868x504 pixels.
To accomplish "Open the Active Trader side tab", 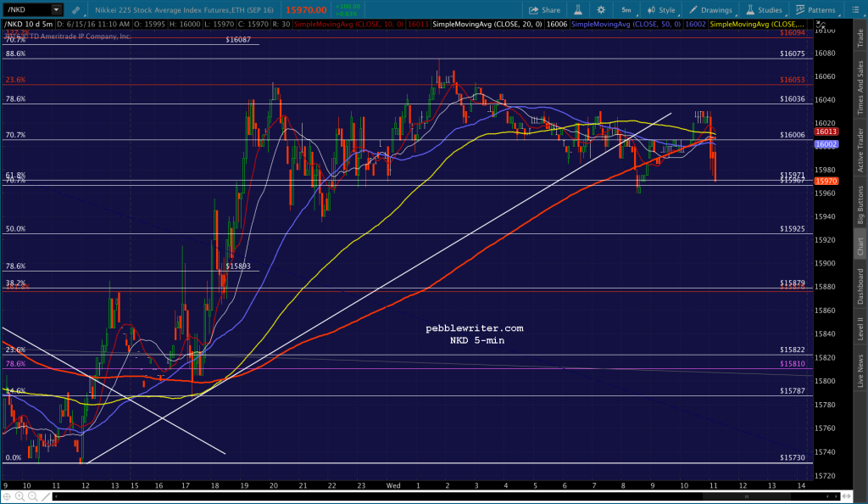I will (x=860, y=150).
